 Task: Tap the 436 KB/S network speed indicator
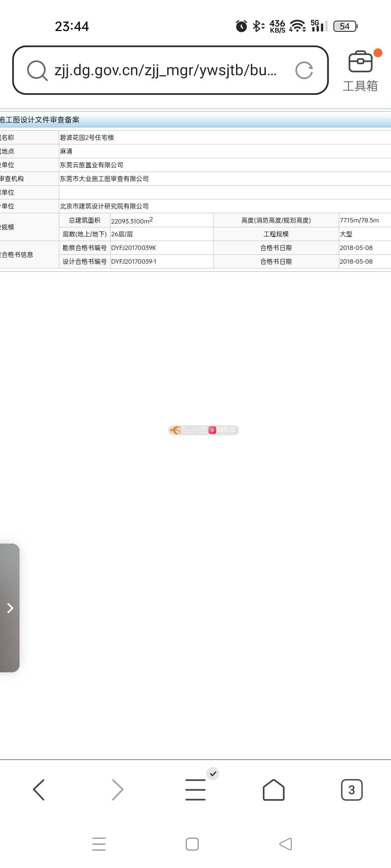[x=277, y=26]
